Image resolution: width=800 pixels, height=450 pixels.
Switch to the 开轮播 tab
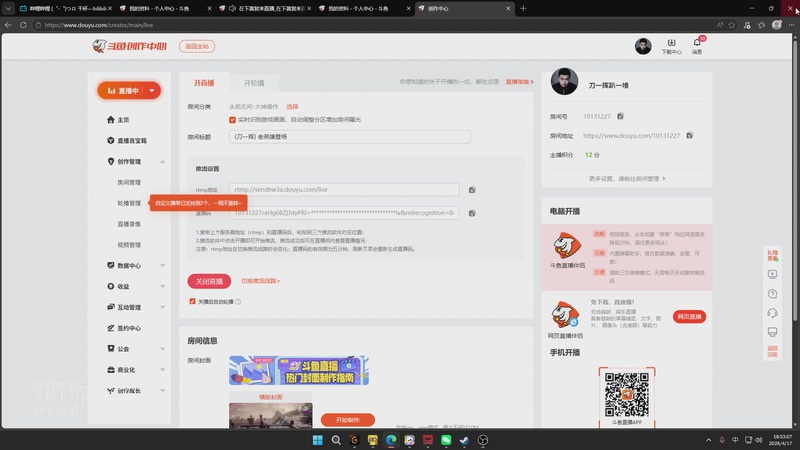point(254,83)
